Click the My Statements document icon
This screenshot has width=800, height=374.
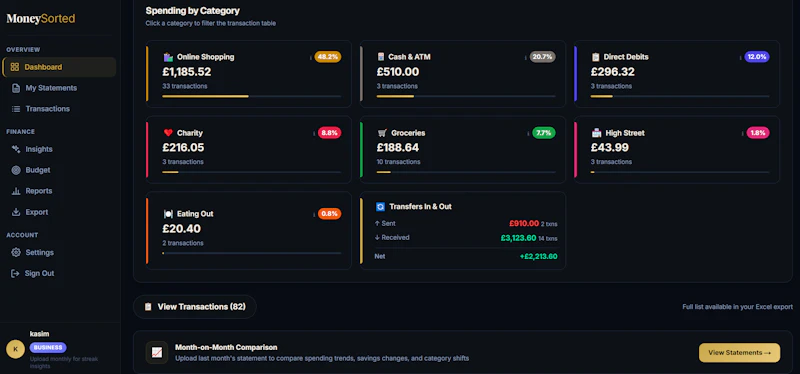coord(16,88)
